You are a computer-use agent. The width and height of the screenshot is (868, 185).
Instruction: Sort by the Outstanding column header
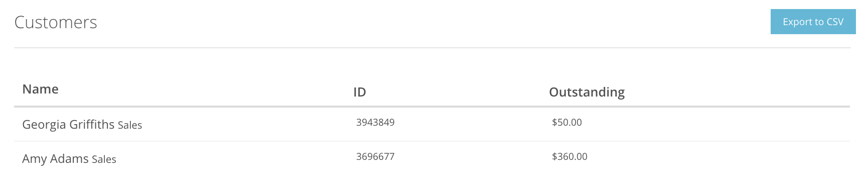[x=587, y=92]
